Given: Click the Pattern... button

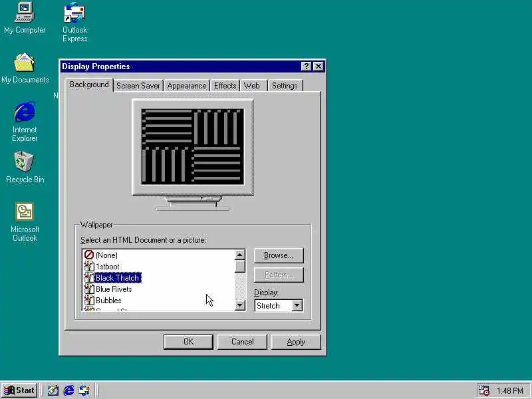Looking at the screenshot, I should coord(279,275).
